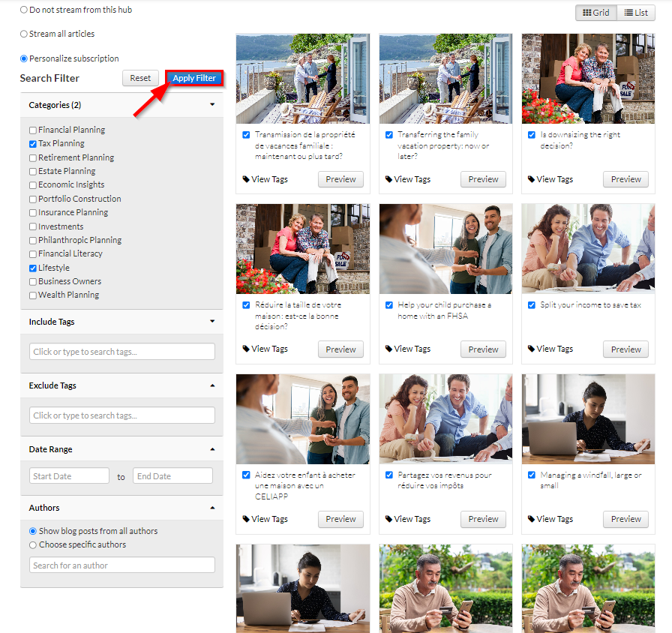Image resolution: width=672 pixels, height=633 pixels.
Task: Collapse the Categories section arrow
Action: pos(212,104)
